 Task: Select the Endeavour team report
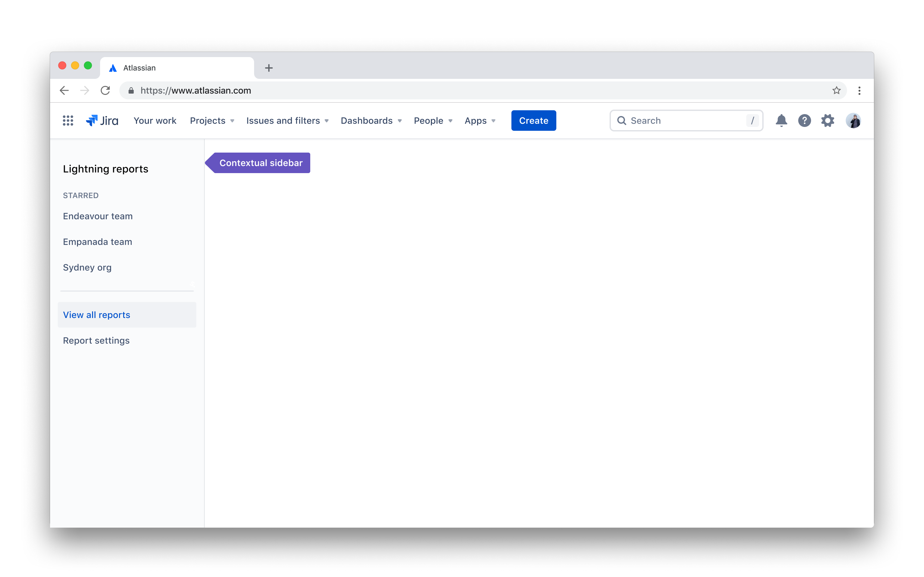[x=97, y=215]
